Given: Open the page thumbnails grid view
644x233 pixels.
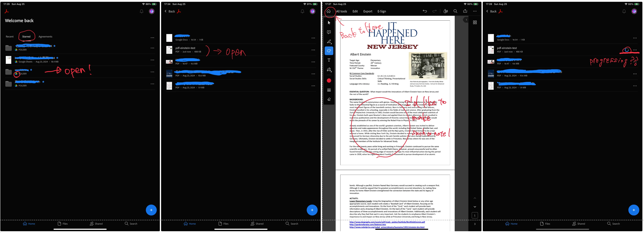Looking at the screenshot, I should (475, 23).
